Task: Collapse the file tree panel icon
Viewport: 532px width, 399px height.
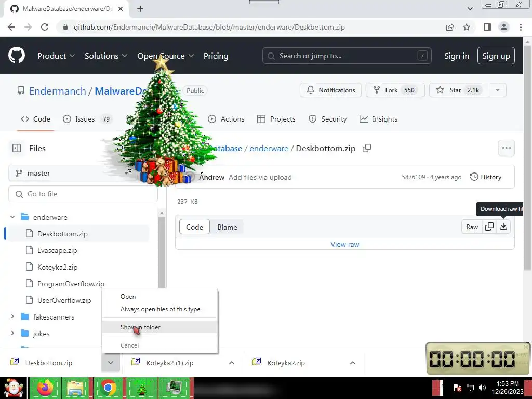Action: pos(17,148)
